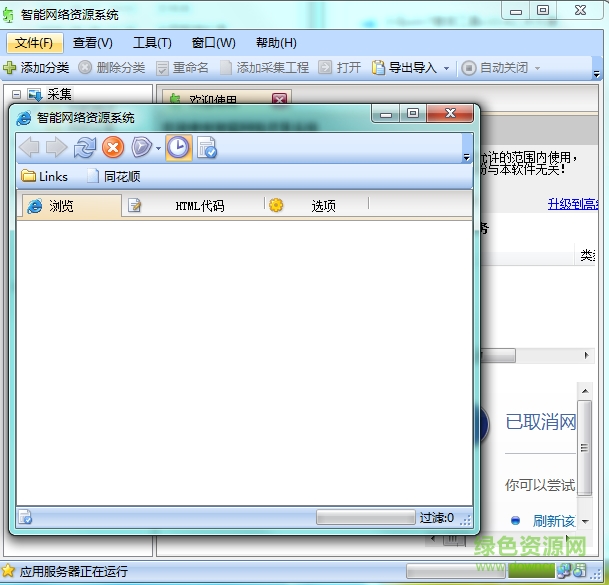The height and width of the screenshot is (585, 609).
Task: Open the 文件(F) menu
Action: 34,43
